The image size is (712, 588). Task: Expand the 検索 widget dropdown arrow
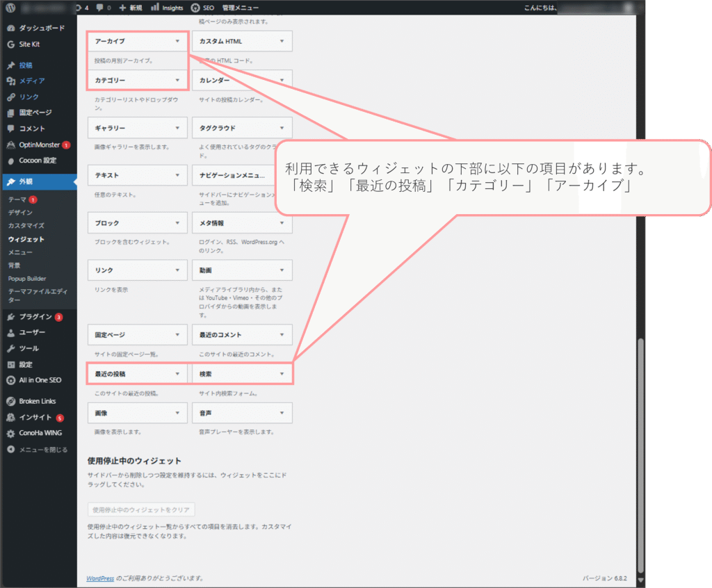point(282,374)
